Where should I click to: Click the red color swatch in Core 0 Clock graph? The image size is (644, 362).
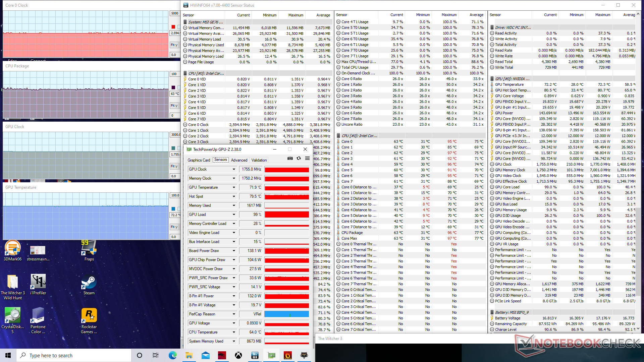[x=173, y=27]
